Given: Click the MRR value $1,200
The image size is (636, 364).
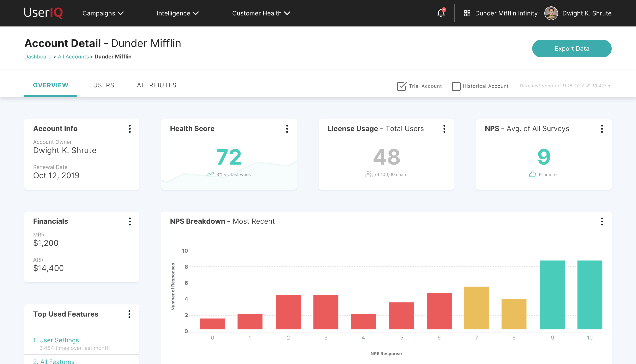Looking at the screenshot, I should (x=46, y=243).
